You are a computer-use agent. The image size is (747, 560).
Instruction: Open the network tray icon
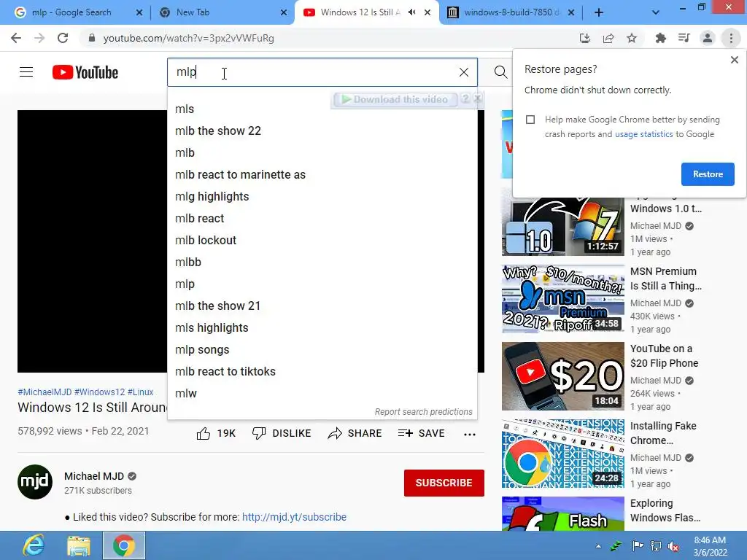point(656,545)
